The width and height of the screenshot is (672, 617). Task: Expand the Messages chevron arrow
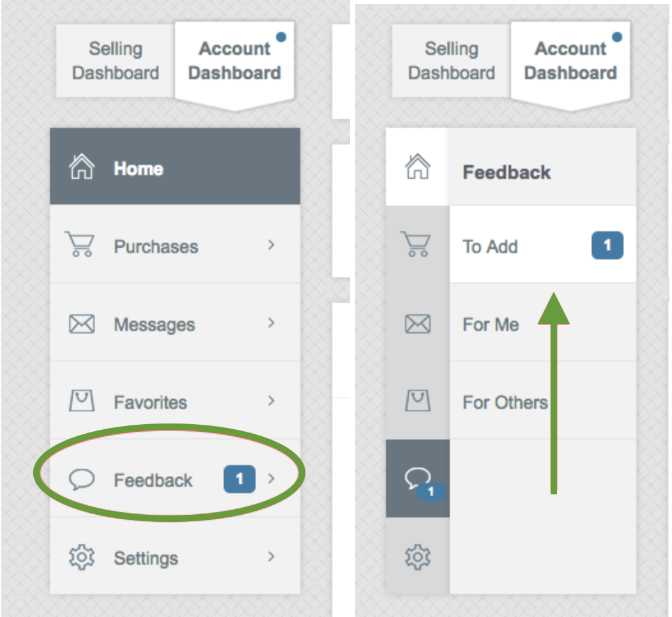pos(271,323)
